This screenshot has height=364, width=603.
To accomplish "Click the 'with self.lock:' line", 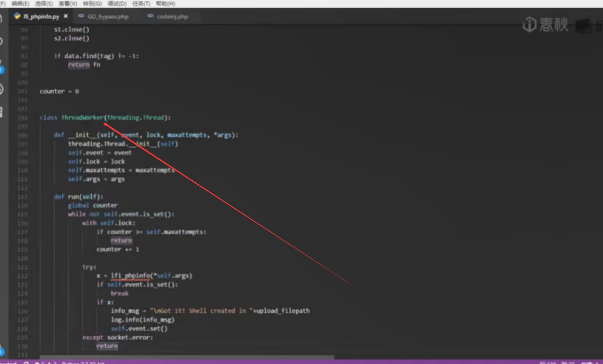I will pos(109,223).
